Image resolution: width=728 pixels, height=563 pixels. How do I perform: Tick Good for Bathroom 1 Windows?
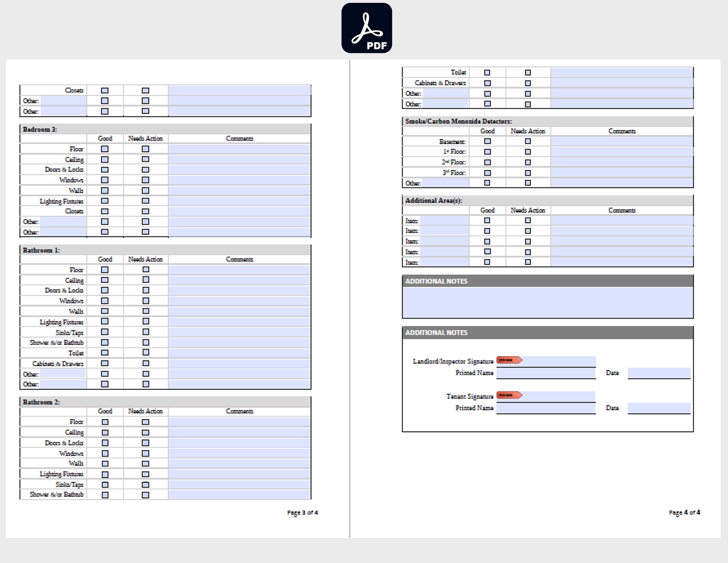point(105,301)
